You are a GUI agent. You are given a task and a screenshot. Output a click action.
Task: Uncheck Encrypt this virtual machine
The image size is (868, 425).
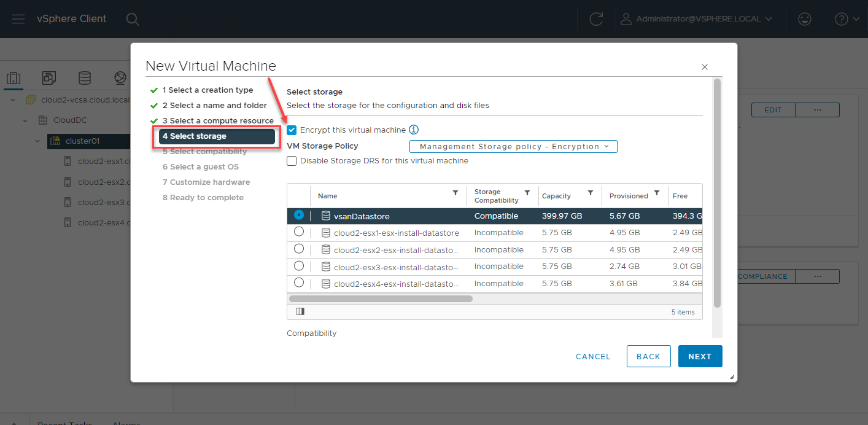tap(292, 130)
